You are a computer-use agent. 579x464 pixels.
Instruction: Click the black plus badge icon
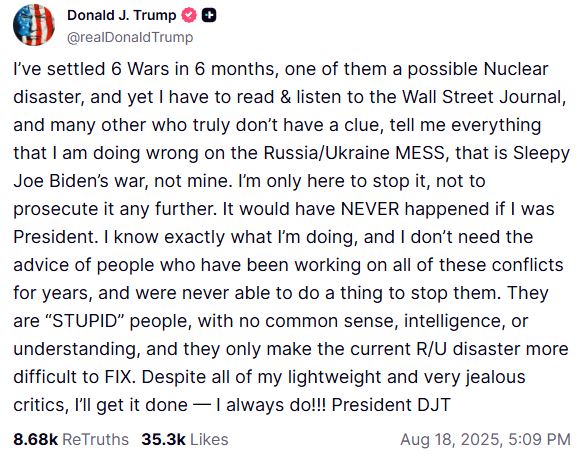coord(209,16)
